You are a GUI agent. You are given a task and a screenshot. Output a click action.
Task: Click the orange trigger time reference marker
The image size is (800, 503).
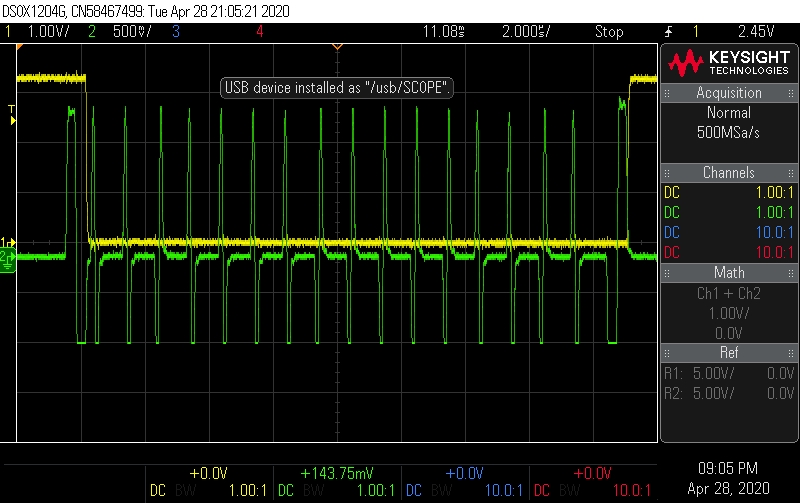coord(337,46)
